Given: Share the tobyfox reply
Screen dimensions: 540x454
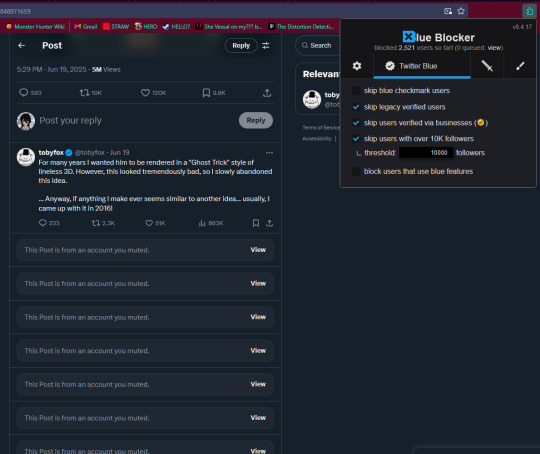Looking at the screenshot, I should pos(269,223).
